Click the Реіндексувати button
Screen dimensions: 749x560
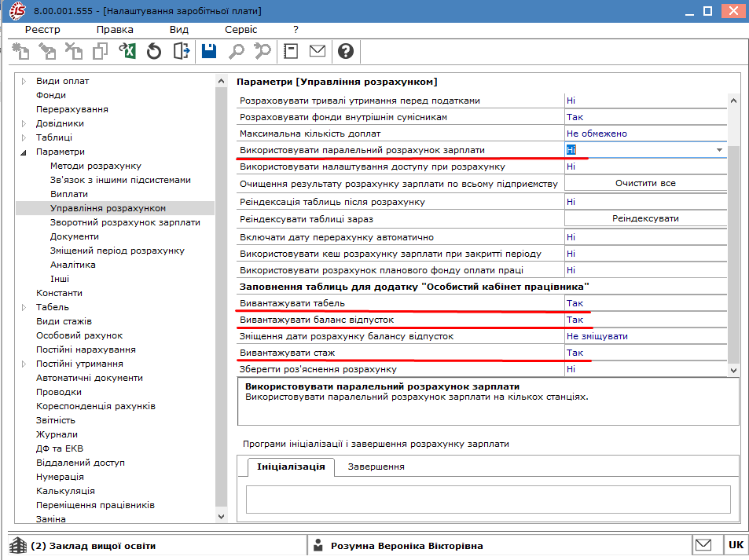pos(645,218)
